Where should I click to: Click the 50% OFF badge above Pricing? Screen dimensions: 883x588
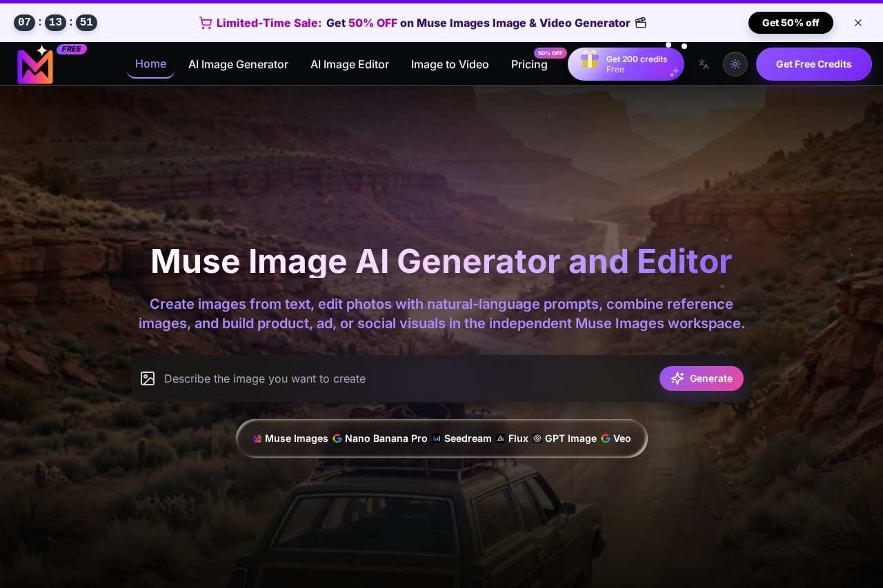click(550, 53)
